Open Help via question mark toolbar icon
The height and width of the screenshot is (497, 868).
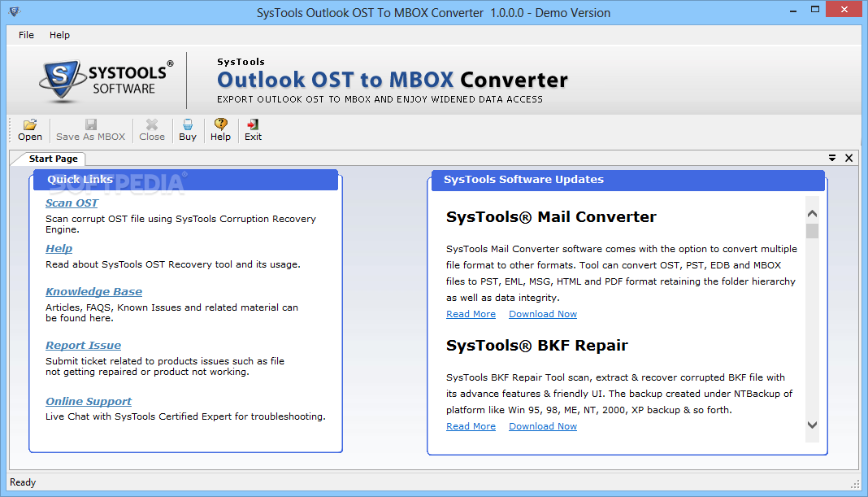(x=220, y=130)
